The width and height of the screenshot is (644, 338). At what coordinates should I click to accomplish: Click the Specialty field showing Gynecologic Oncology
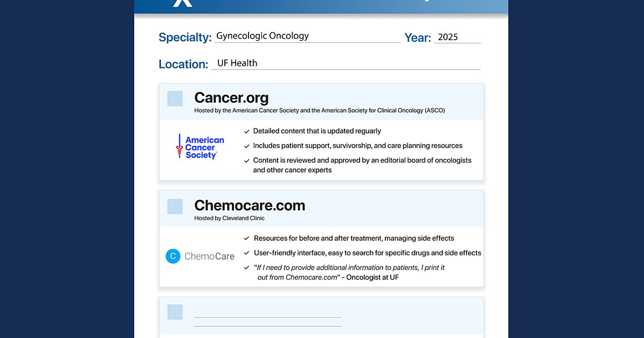[307, 36]
